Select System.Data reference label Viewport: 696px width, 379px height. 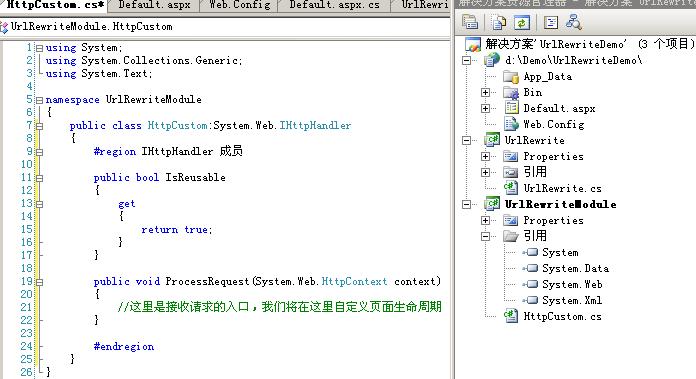click(575, 268)
